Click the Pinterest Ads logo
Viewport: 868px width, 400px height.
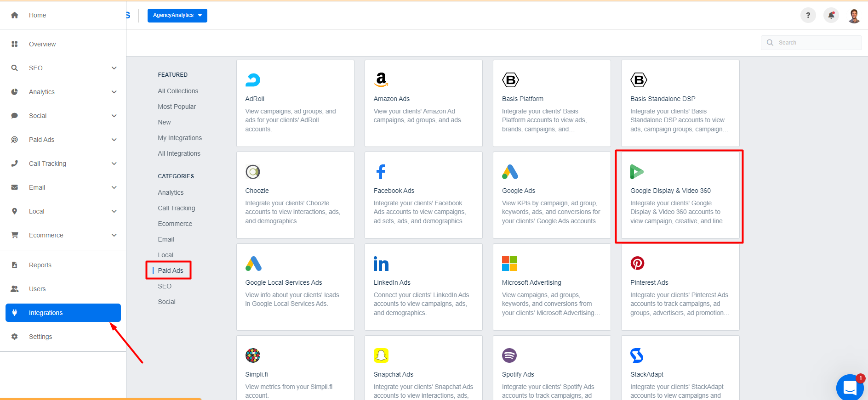coord(637,263)
